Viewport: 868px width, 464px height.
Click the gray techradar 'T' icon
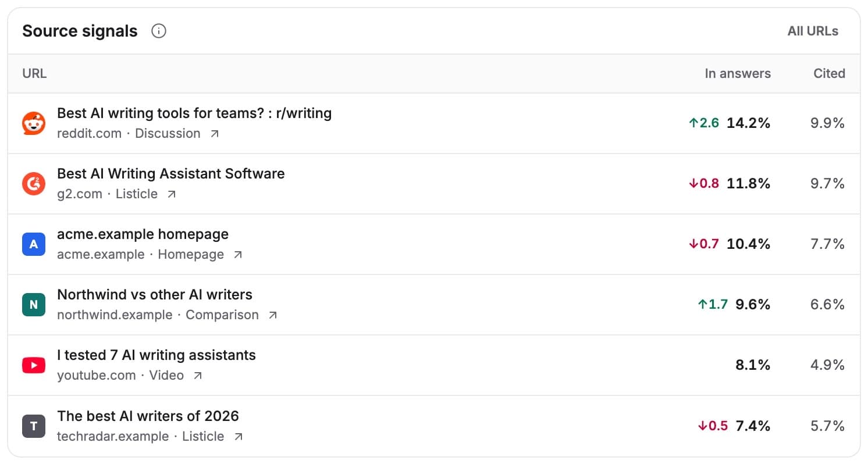click(34, 426)
